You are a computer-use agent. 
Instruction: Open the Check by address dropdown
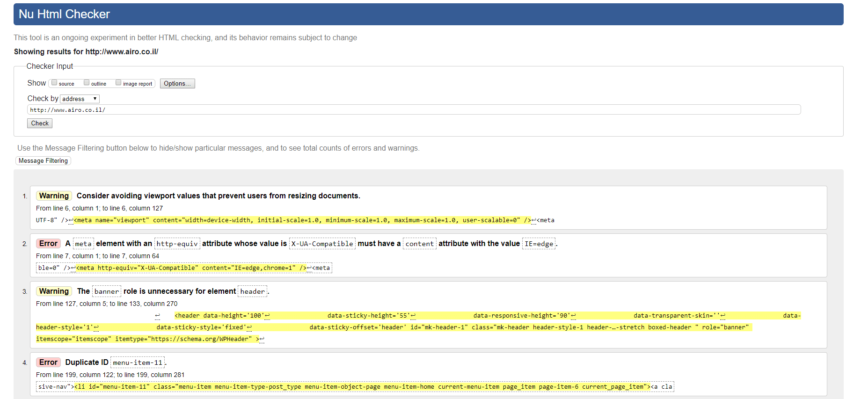pos(80,99)
